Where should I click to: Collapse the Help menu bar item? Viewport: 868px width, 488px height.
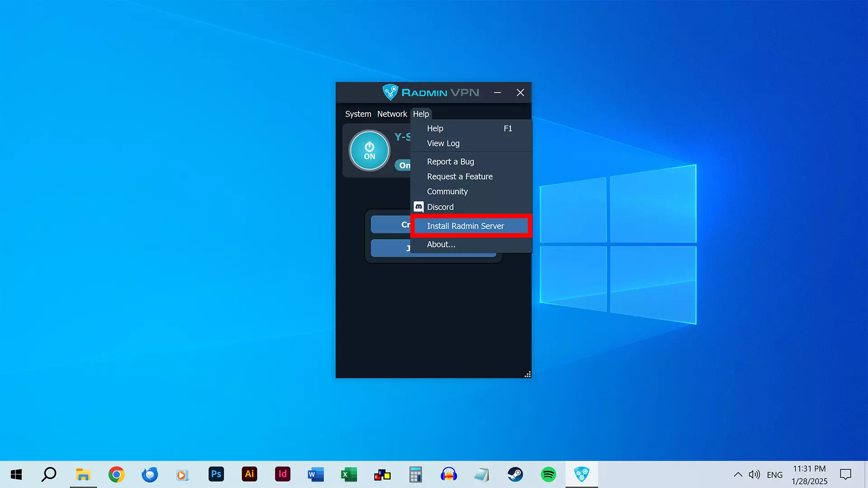tap(420, 114)
